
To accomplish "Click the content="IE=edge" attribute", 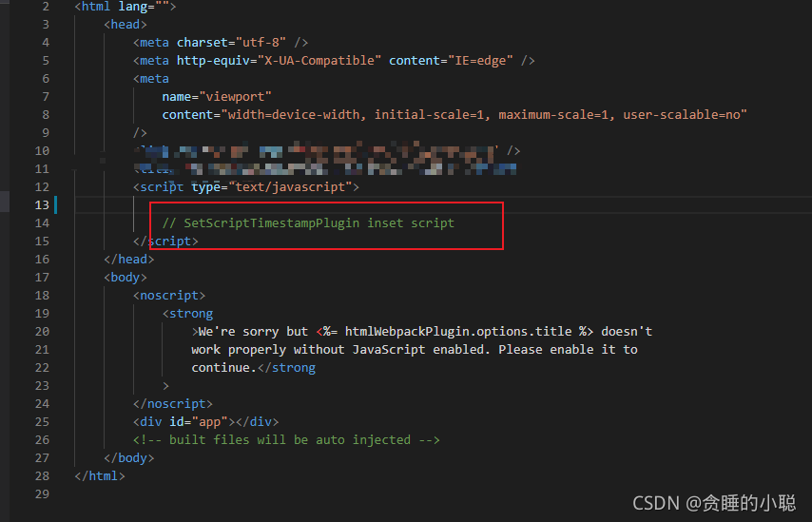I will [x=451, y=61].
